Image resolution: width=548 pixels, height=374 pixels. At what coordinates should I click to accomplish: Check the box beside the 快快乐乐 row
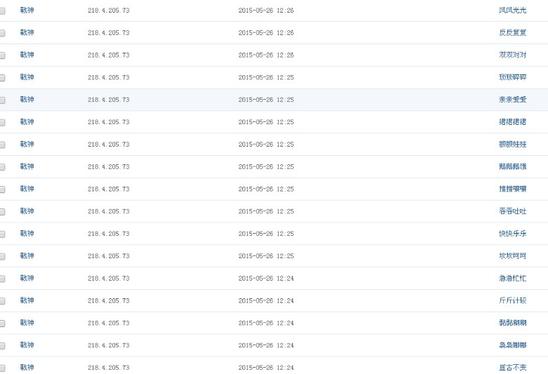(2, 234)
